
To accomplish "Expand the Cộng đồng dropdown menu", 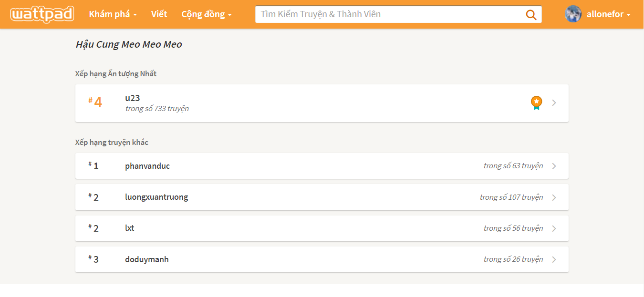I will tap(206, 14).
